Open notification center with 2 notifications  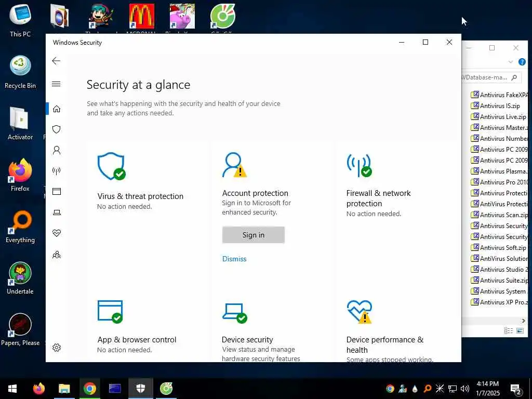[516, 389]
